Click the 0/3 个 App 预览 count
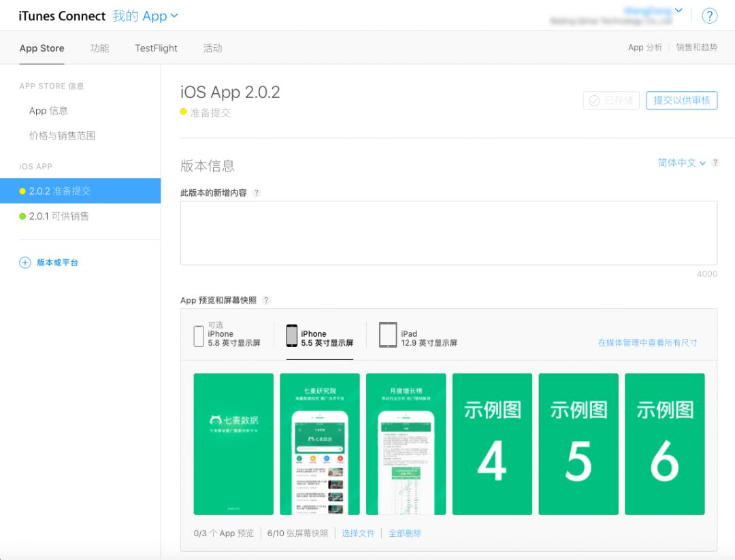Viewport: 735px width, 560px height. pyautogui.click(x=224, y=533)
